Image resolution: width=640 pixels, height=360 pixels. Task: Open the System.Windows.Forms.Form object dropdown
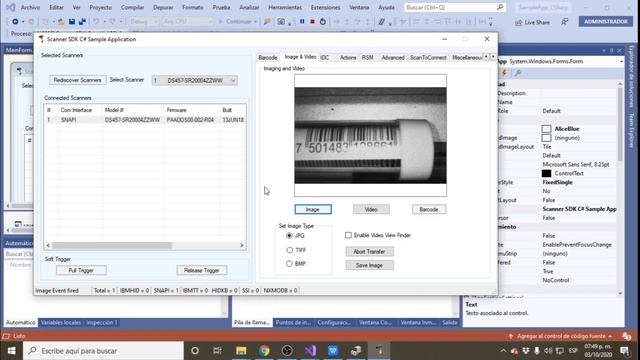(621, 62)
